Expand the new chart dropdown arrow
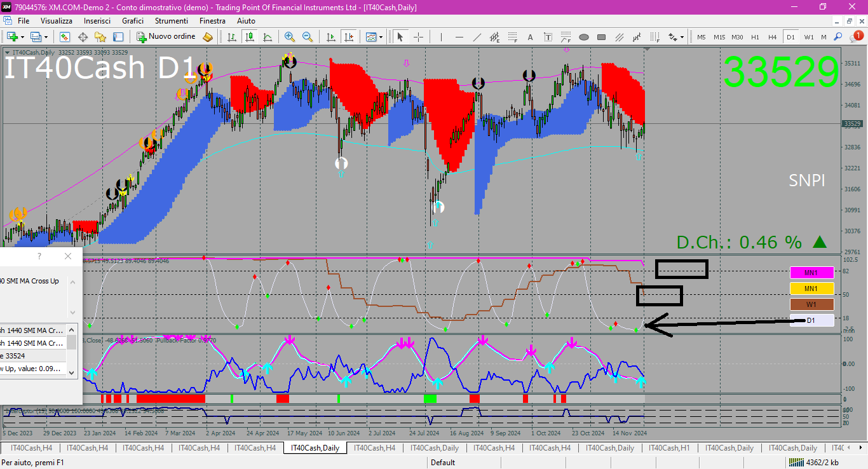 tap(22, 37)
